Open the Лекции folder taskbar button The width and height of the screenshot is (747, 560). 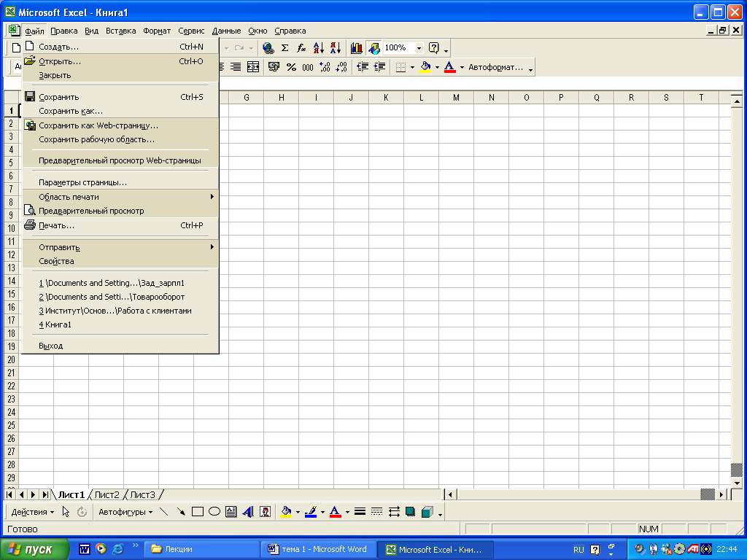point(202,549)
